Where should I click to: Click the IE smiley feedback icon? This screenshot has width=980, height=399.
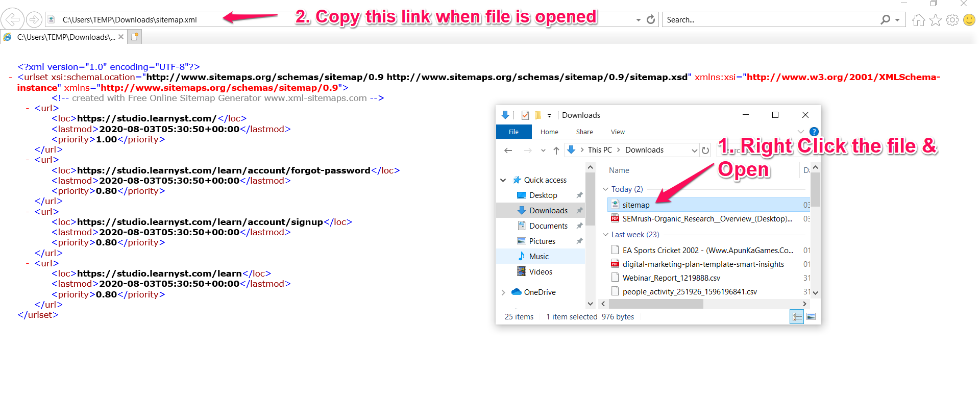(969, 20)
